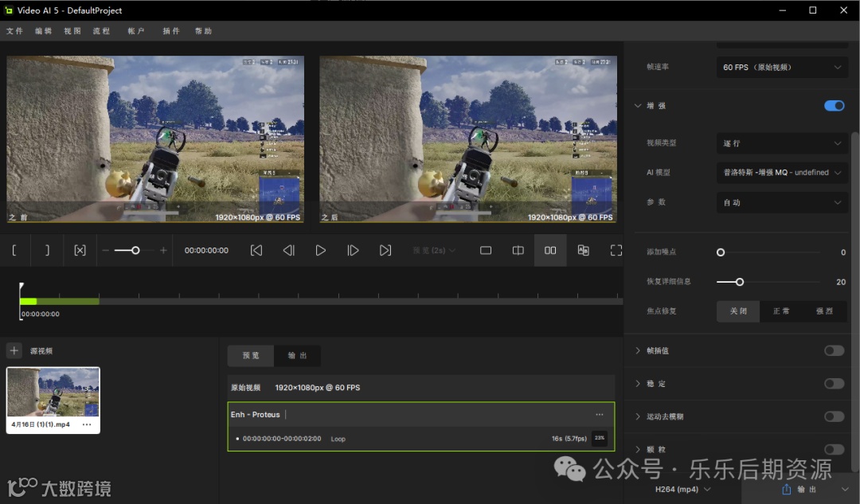Enable the 颗粒 grain toggle

[x=835, y=449]
